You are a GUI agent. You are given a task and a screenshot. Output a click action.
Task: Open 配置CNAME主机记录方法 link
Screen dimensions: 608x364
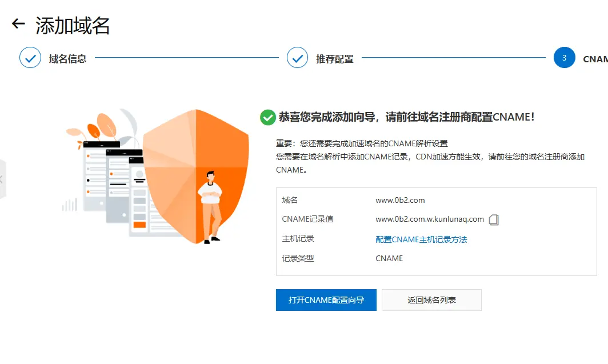[421, 239]
